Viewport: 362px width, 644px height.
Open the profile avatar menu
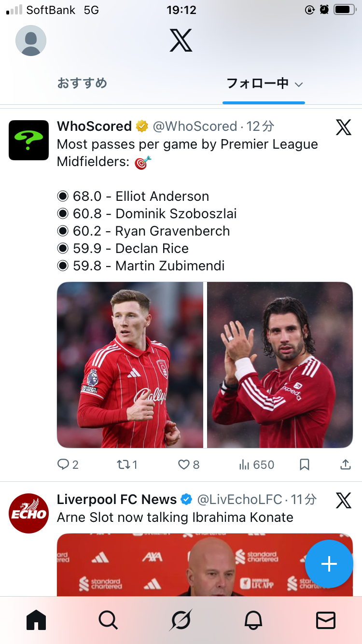[x=31, y=41]
